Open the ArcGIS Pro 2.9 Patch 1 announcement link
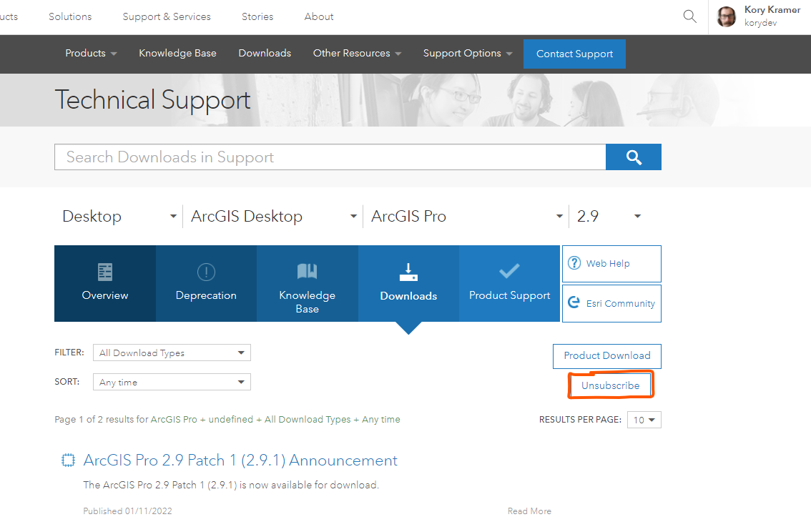 [240, 460]
